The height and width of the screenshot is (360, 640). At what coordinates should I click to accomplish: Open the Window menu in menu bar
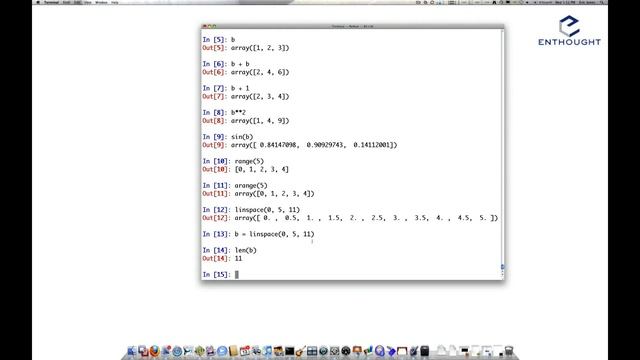(x=101, y=2)
